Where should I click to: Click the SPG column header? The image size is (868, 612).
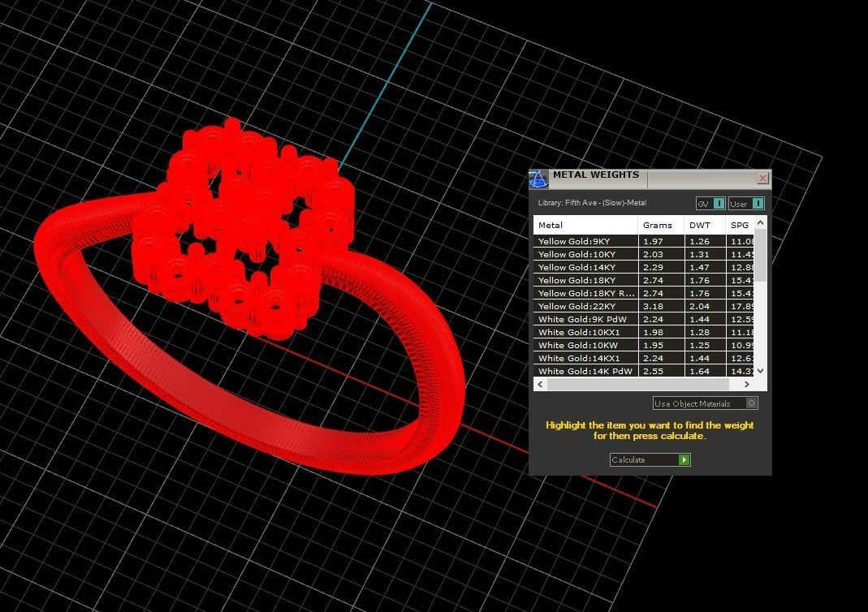tap(740, 225)
